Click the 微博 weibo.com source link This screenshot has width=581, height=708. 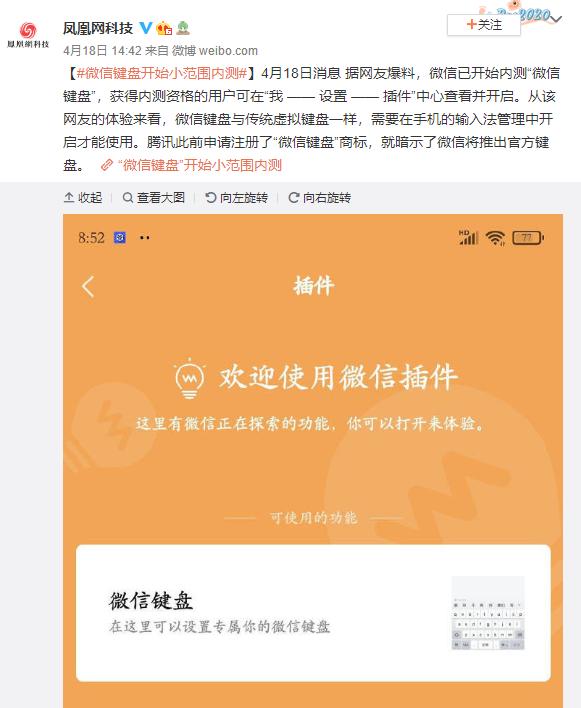point(214,51)
